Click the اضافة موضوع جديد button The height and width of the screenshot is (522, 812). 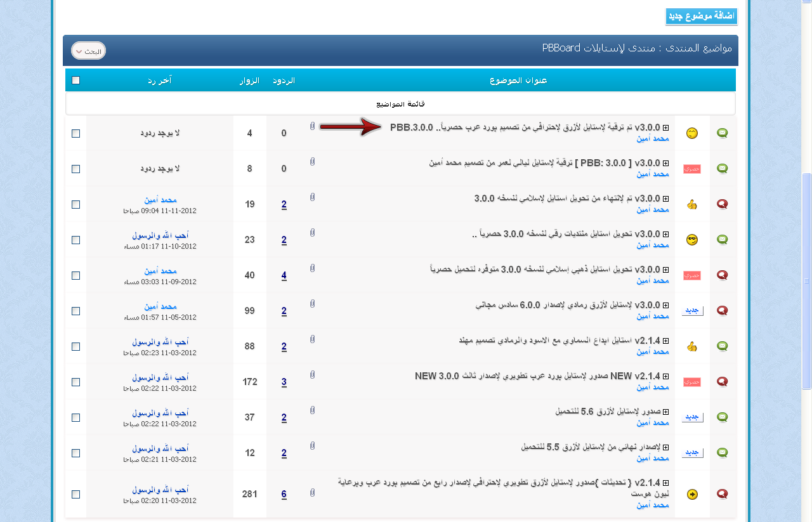click(x=702, y=16)
